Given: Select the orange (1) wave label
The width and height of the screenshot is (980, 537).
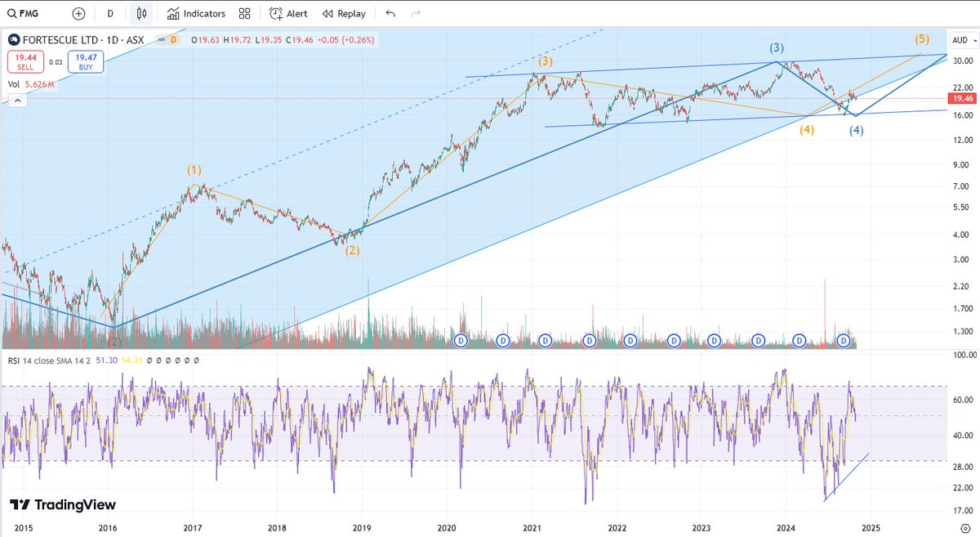Looking at the screenshot, I should tap(194, 170).
